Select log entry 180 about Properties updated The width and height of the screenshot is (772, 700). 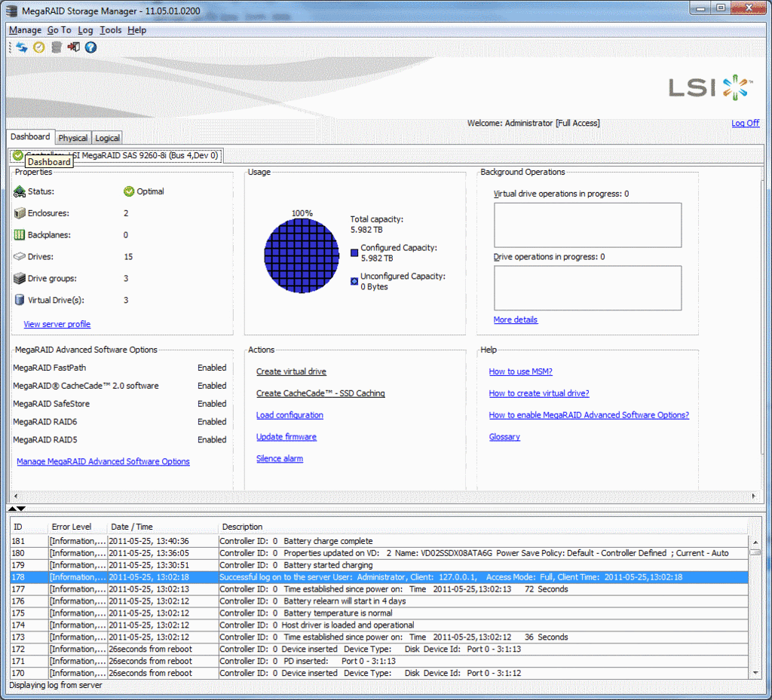377,553
